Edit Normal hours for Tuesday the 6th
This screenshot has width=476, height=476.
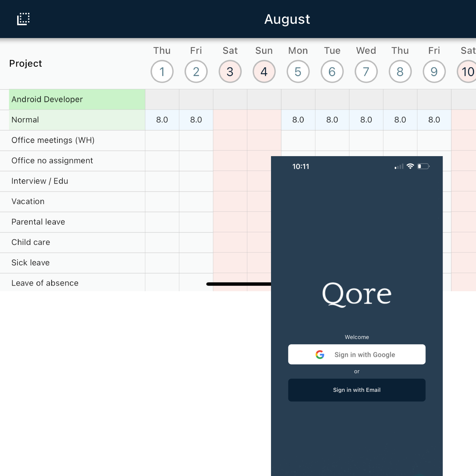pyautogui.click(x=332, y=120)
